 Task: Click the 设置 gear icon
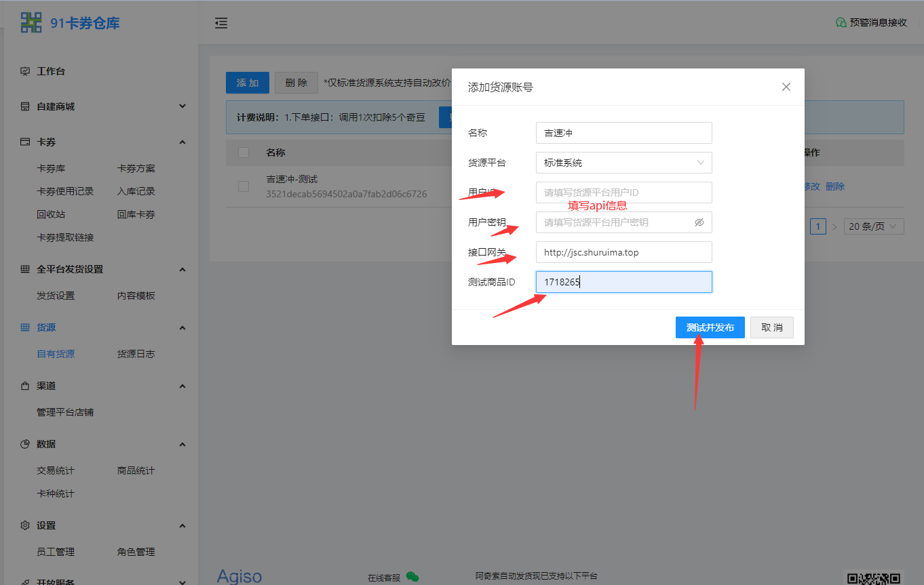click(x=25, y=525)
